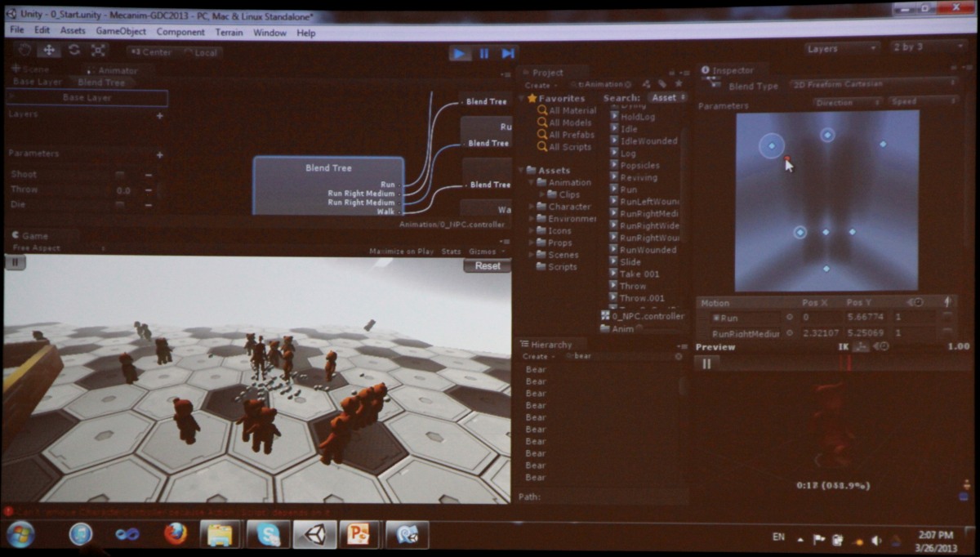Image resolution: width=980 pixels, height=557 pixels.
Task: Open the Speed parameter dropdown
Action: click(x=923, y=101)
